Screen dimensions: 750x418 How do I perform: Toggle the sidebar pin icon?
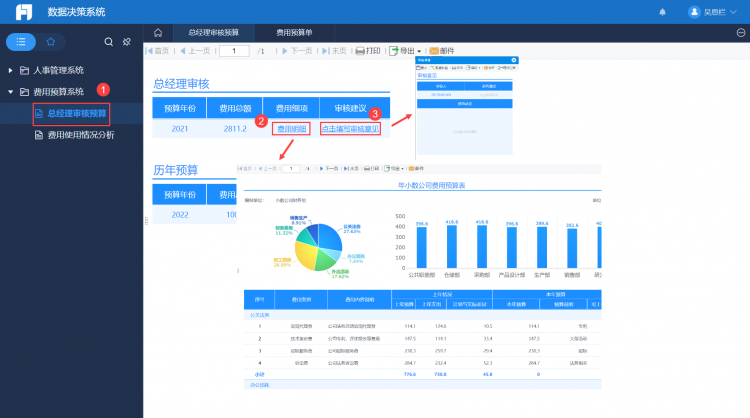(x=127, y=42)
